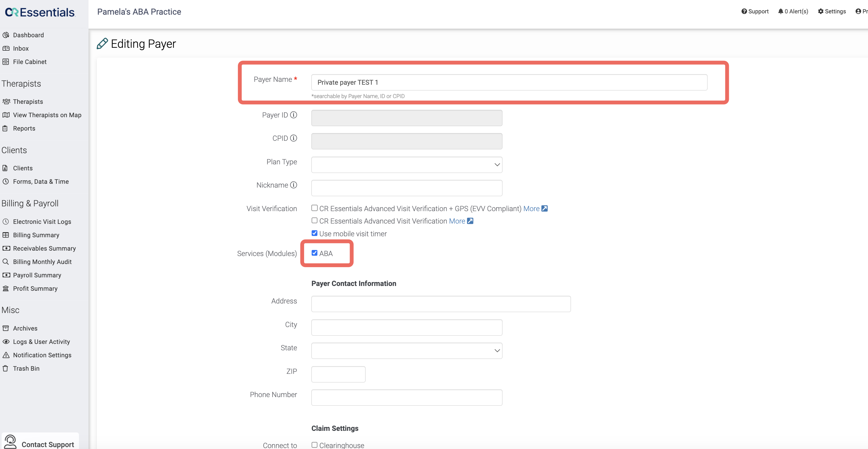Image resolution: width=868 pixels, height=449 pixels.
Task: Open the Plan Type dropdown
Action: pyautogui.click(x=406, y=165)
